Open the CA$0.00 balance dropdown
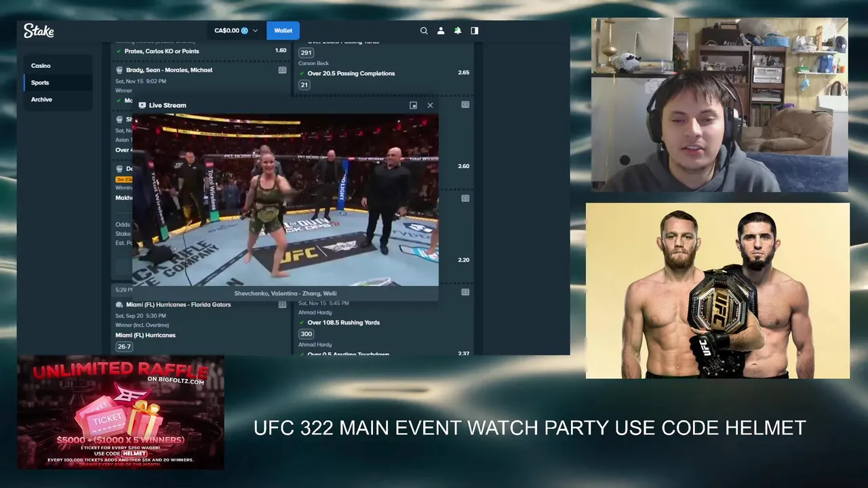868x488 pixels. pos(236,30)
